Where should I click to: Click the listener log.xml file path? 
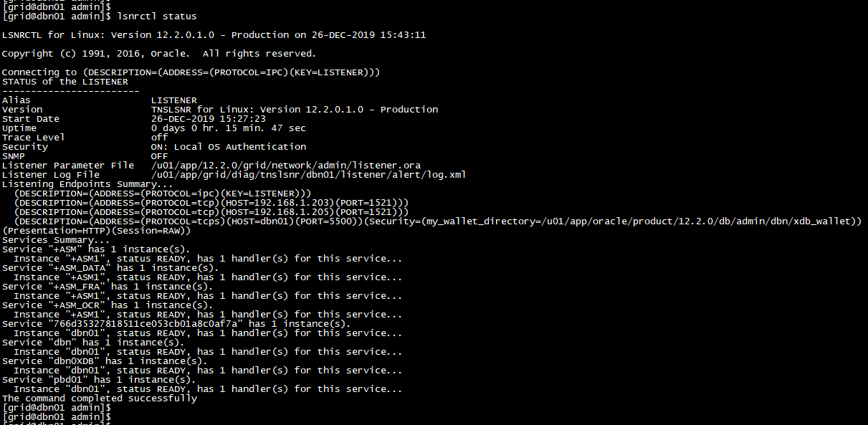308,175
